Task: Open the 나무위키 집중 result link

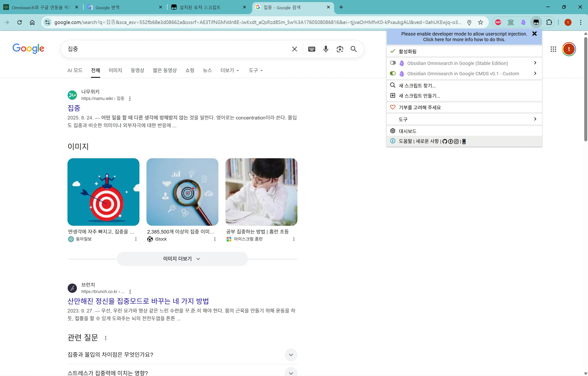Action: 74,108
